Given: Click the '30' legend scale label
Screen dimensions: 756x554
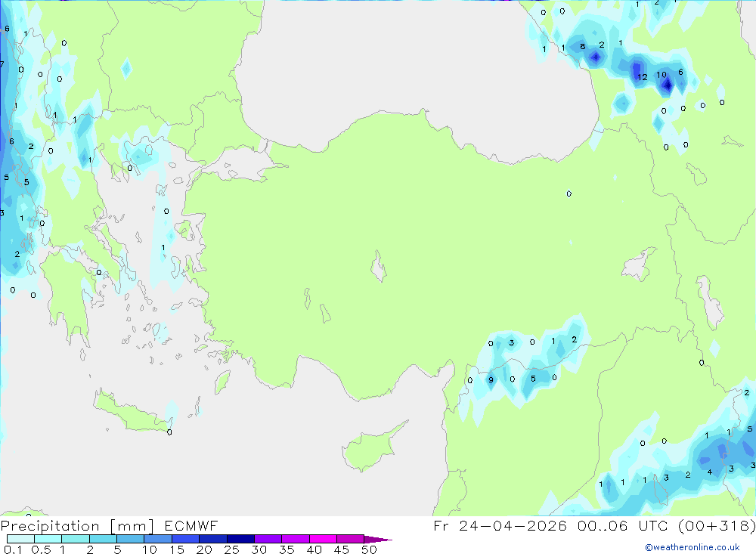Looking at the screenshot, I should pyautogui.click(x=259, y=549).
